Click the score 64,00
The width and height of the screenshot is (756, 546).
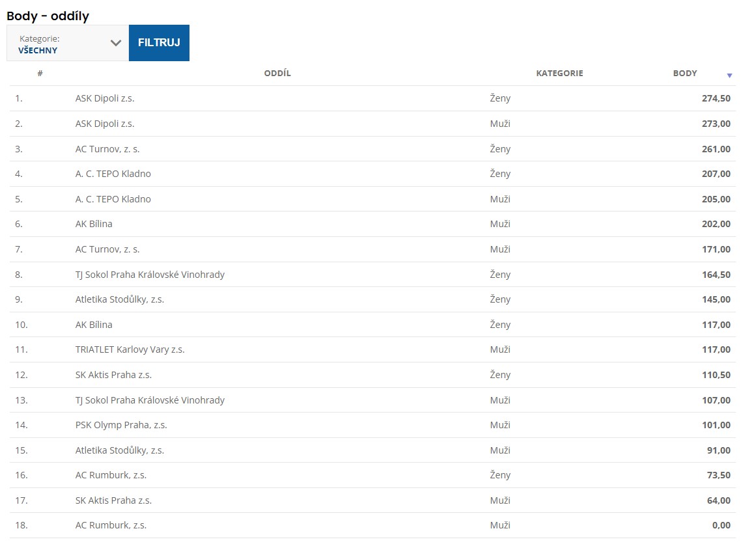coord(718,500)
